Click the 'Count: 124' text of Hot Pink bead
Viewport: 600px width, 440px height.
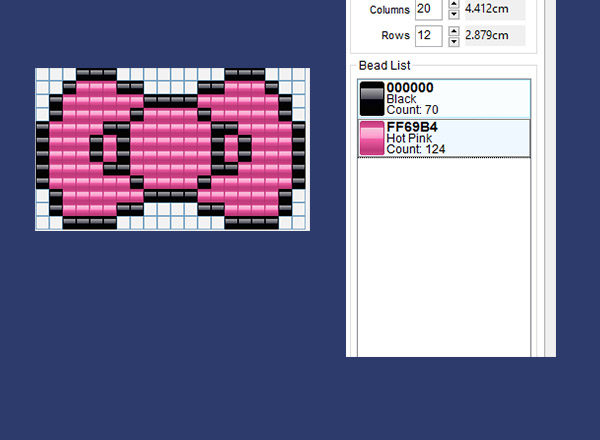click(x=416, y=149)
